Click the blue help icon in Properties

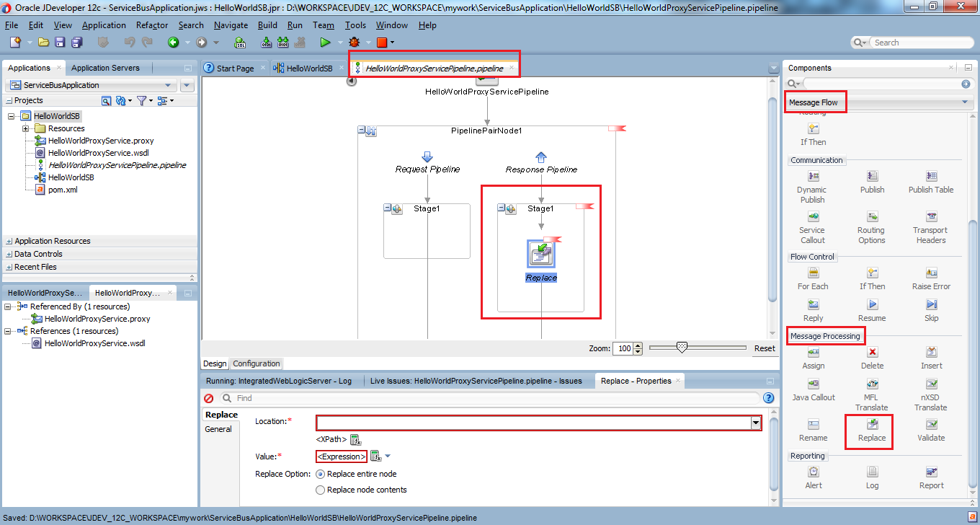[x=768, y=398]
